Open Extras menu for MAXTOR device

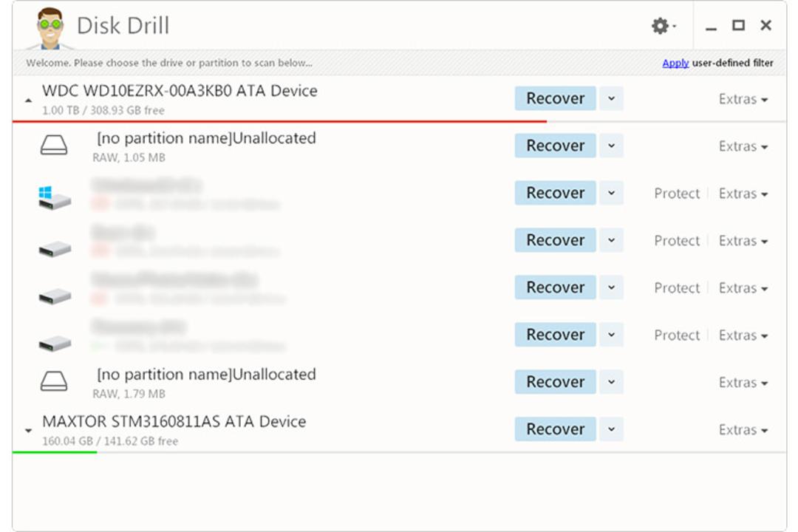pos(743,430)
